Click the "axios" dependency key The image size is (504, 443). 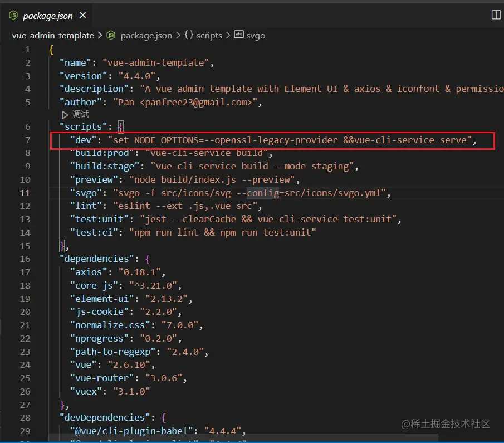pos(89,272)
